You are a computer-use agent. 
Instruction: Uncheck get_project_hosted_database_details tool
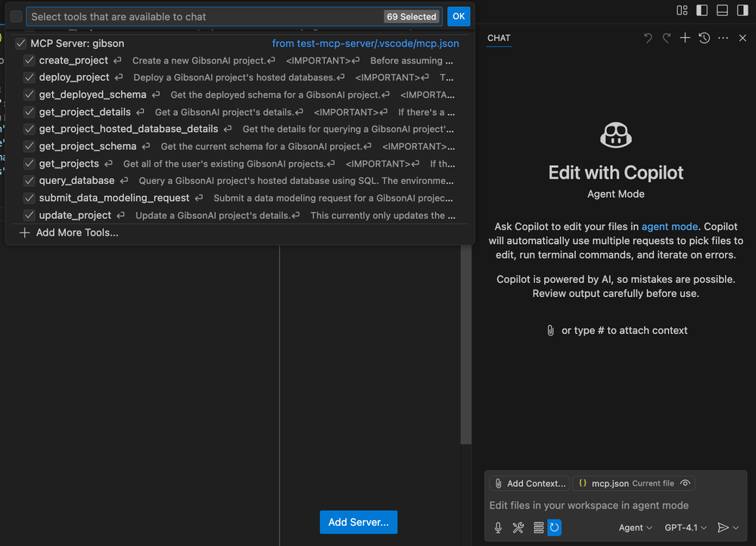pyautogui.click(x=30, y=129)
